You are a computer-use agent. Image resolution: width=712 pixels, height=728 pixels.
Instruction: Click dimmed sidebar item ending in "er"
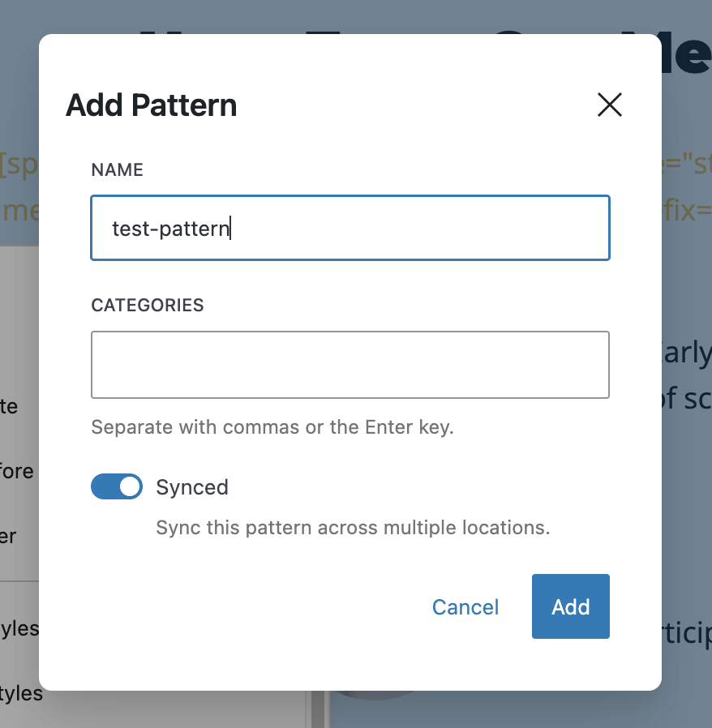9,537
